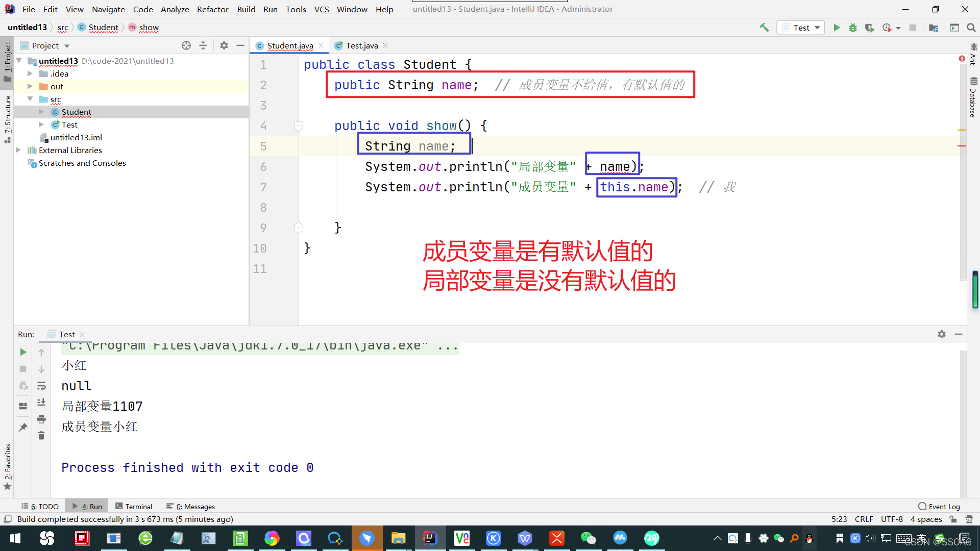This screenshot has width=980, height=551.
Task: Expand the .idea folder
Action: click(30, 73)
